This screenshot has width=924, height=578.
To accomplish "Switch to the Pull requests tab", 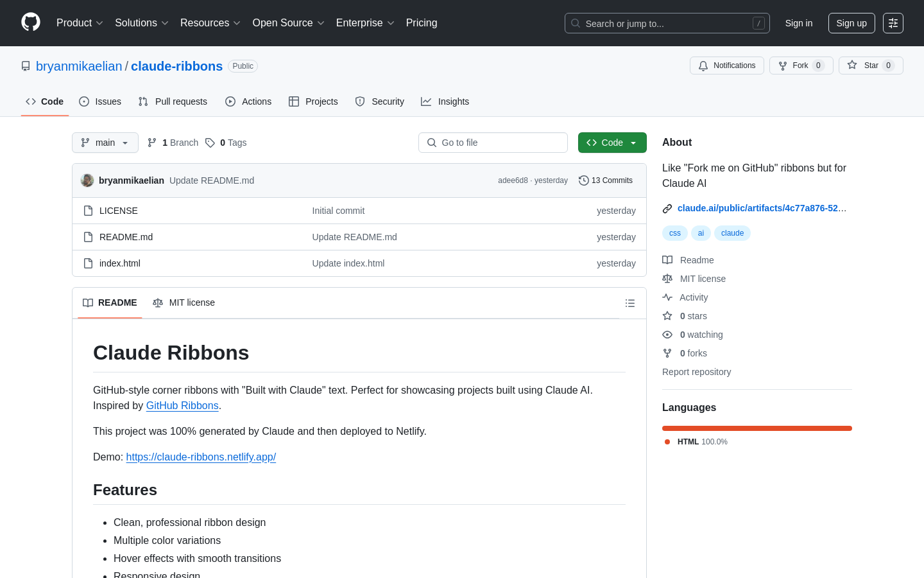I will coord(173,101).
